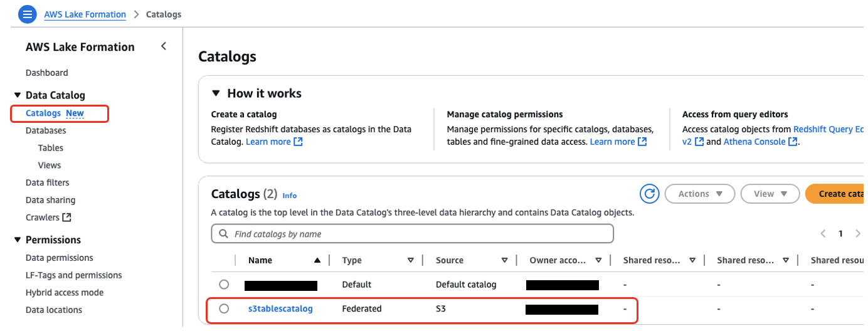Go to previous page of catalogs
Viewport: 868px width, 331px height.
(823, 234)
